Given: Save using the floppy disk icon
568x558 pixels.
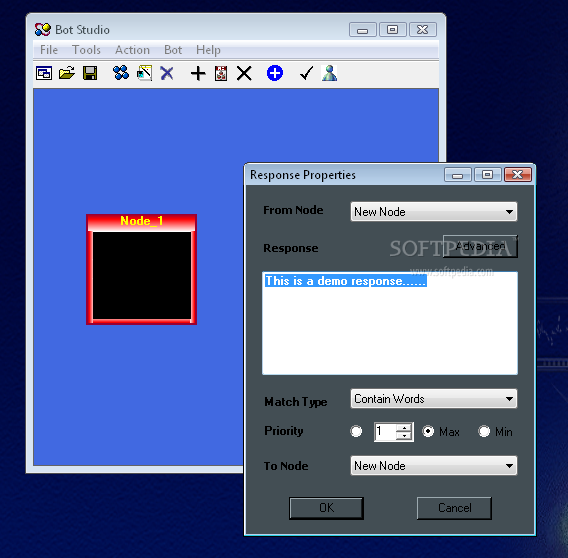Looking at the screenshot, I should 90,74.
